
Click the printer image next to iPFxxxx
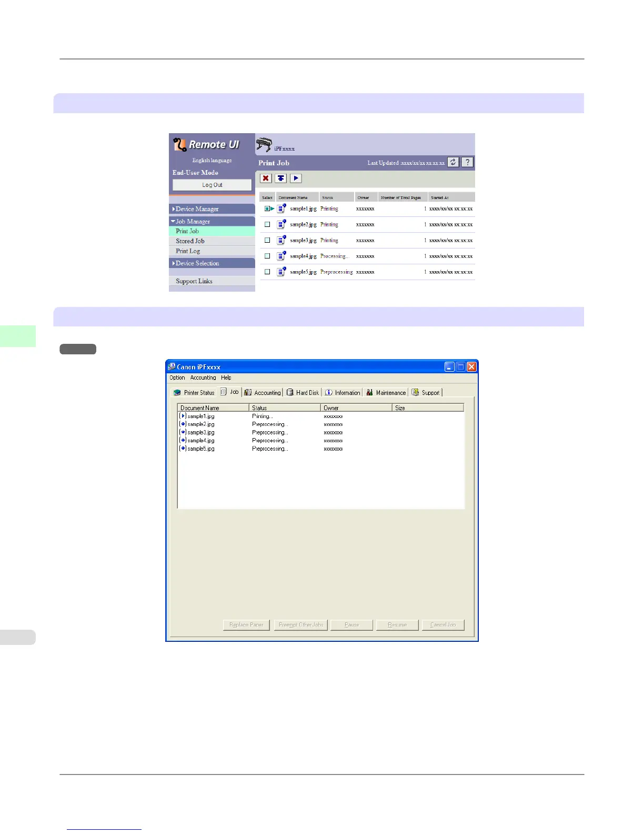click(x=264, y=144)
